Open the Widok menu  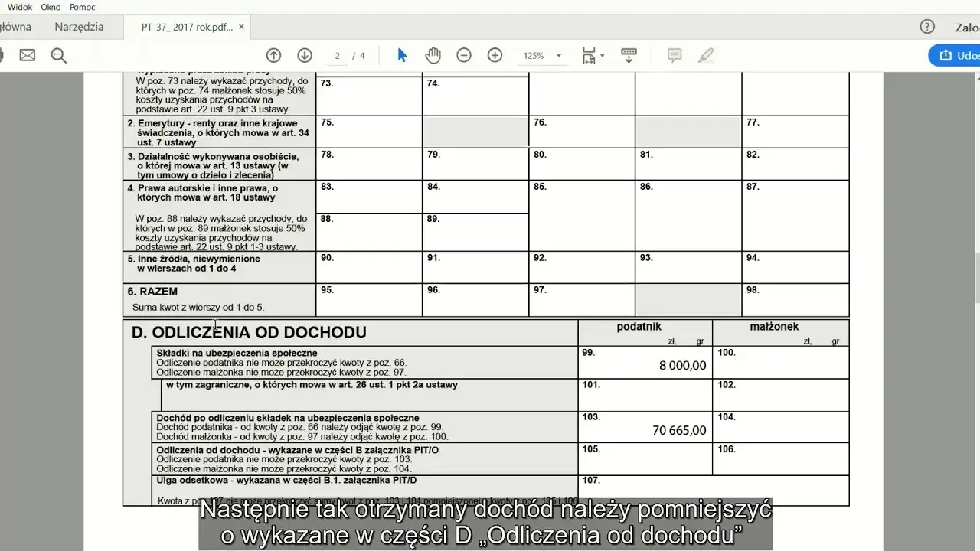coord(19,6)
